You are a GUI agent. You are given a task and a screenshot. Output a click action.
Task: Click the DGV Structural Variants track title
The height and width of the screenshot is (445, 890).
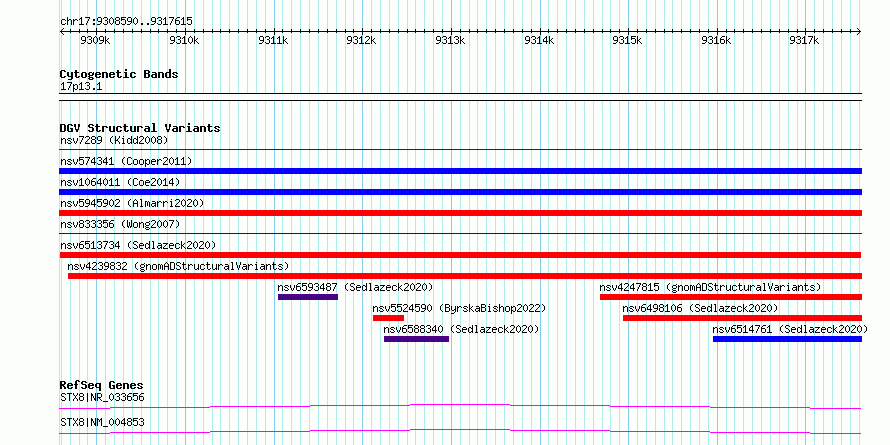pyautogui.click(x=140, y=128)
